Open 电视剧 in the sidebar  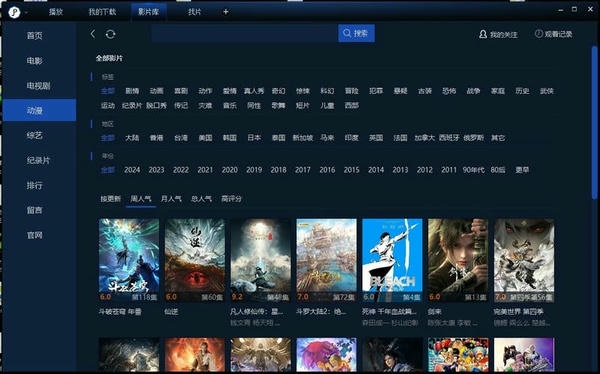point(39,86)
